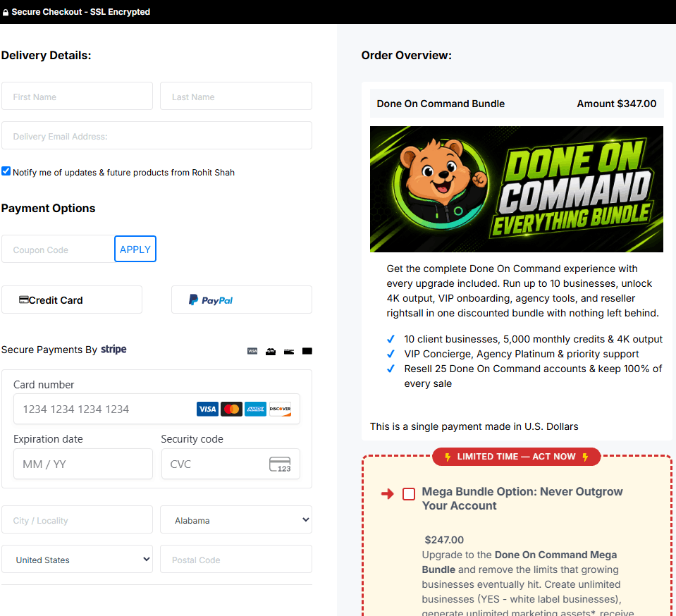Check the Mega Bundle Option checkbox
This screenshot has width=676, height=616.
click(x=409, y=494)
